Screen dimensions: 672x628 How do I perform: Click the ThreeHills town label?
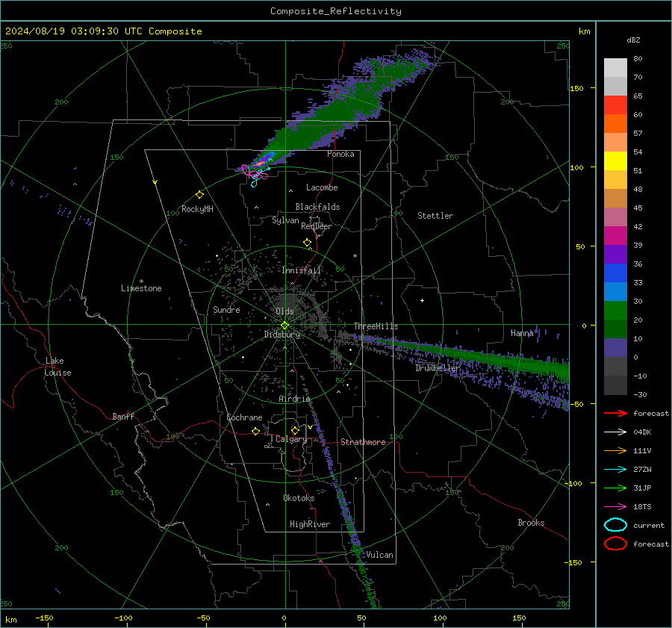[376, 326]
